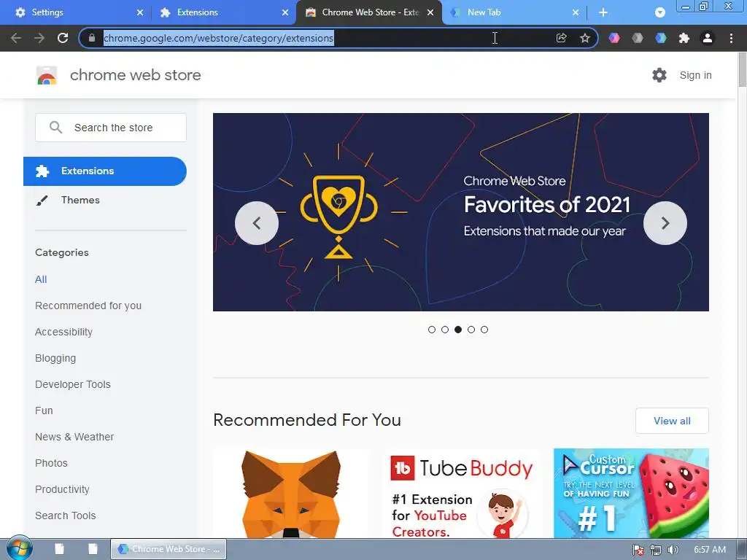Open Chrome's three-dot menu

click(x=731, y=38)
